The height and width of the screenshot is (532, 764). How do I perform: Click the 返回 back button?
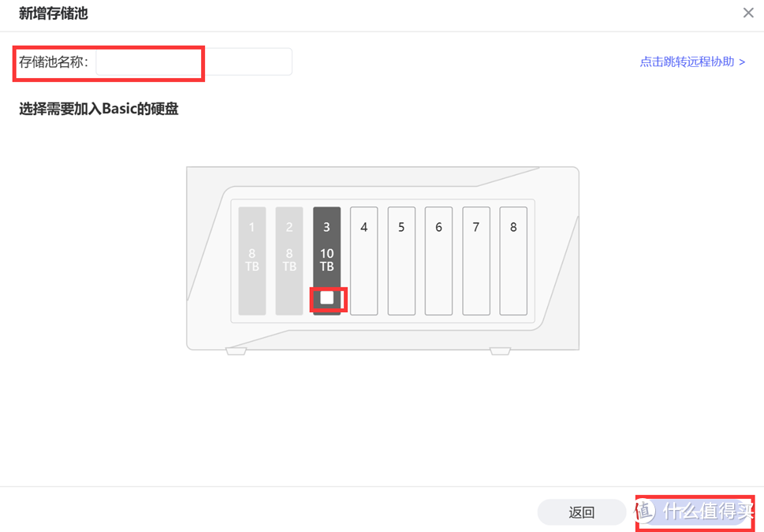pyautogui.click(x=581, y=512)
